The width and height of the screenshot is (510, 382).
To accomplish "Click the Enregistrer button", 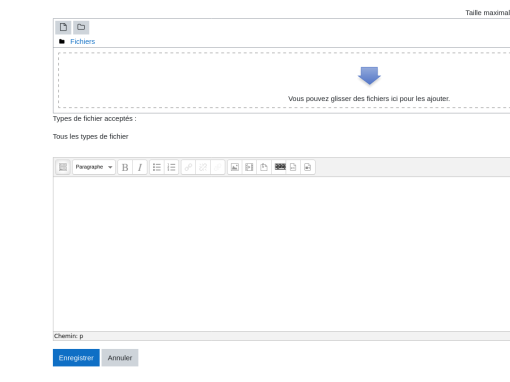I will click(x=76, y=358).
